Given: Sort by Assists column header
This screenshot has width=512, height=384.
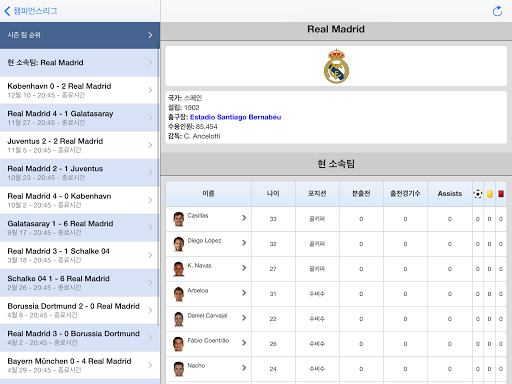Looking at the screenshot, I should click(x=450, y=194).
